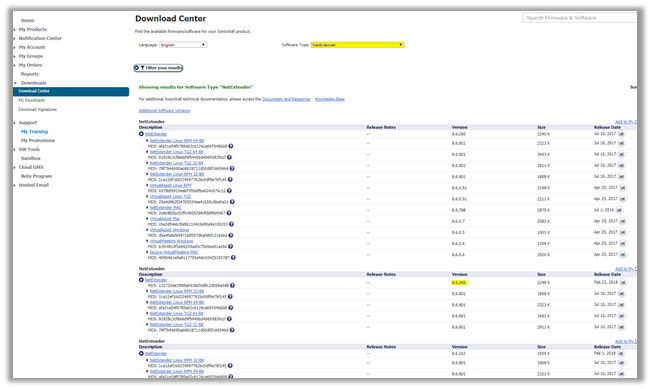650x389 pixels.
Task: Open MD5 help icon under VirtualAssist Linux RPM
Action: [229, 191]
